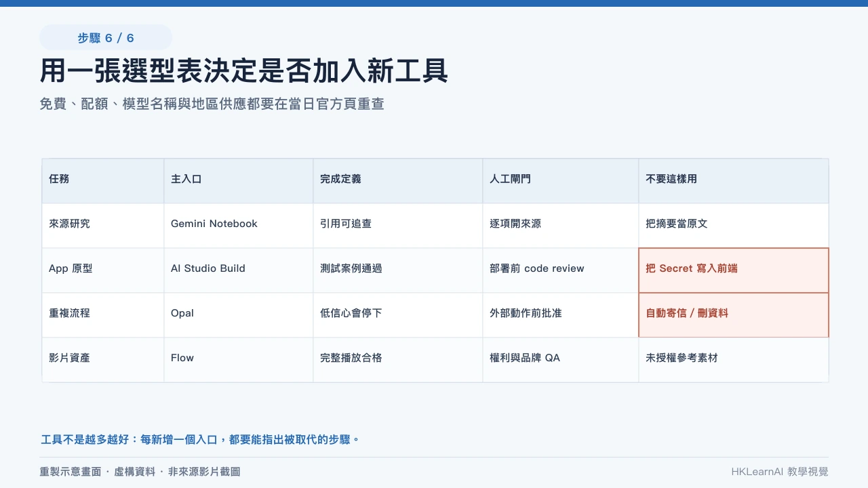Screen dimensions: 868x488
Task: Click the 未授權參考素材 cell
Action: click(x=734, y=360)
